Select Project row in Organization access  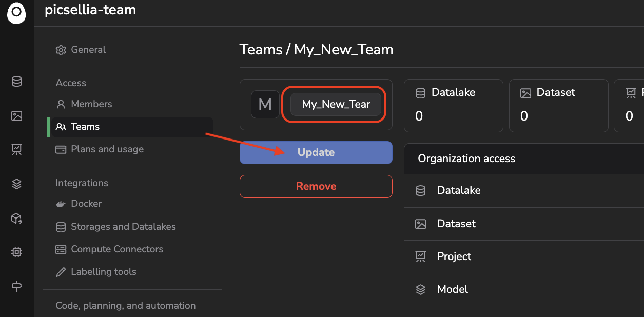click(524, 256)
